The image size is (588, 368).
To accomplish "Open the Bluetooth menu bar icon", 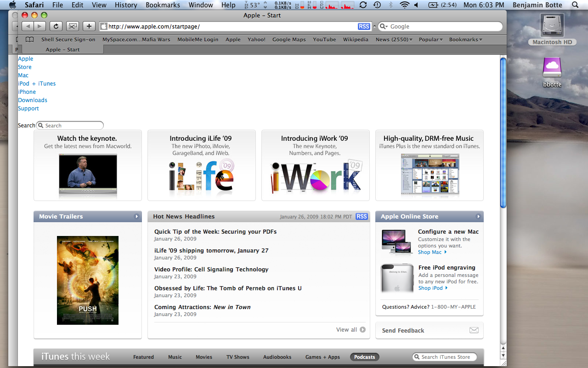I will (391, 5).
